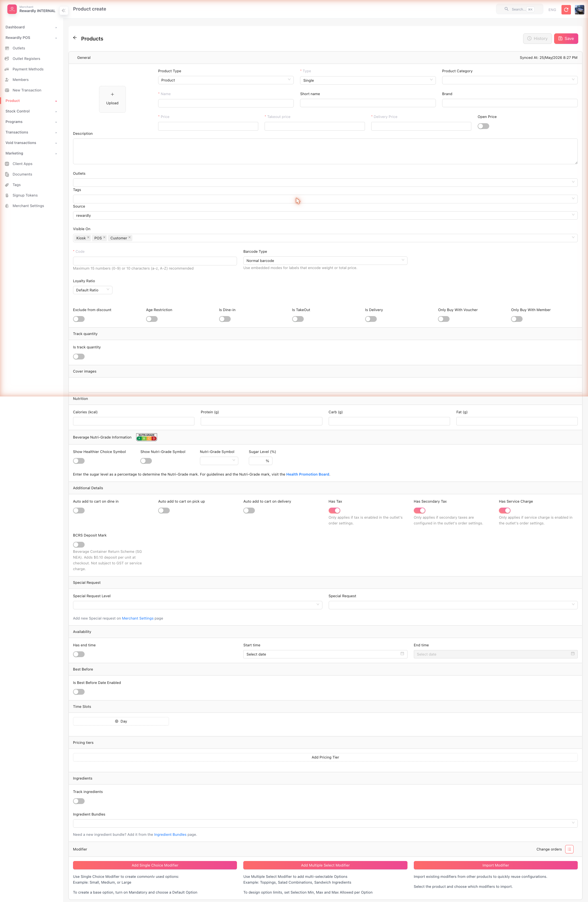Image resolution: width=588 pixels, height=902 pixels.
Task: Click the History button
Action: pos(537,39)
